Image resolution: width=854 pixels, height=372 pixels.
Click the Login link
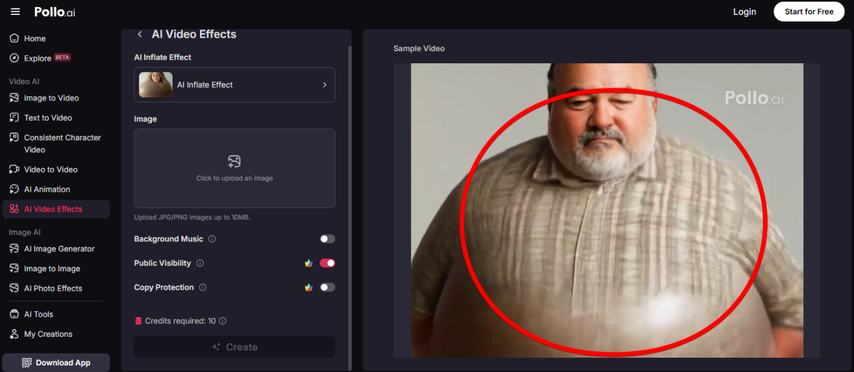tap(744, 12)
